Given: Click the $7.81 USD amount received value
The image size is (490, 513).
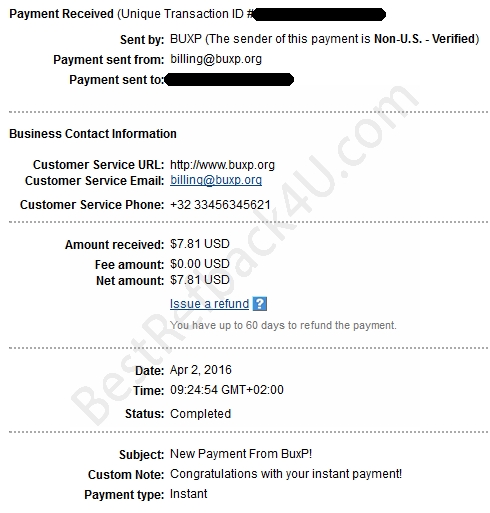Looking at the screenshot, I should (200, 244).
